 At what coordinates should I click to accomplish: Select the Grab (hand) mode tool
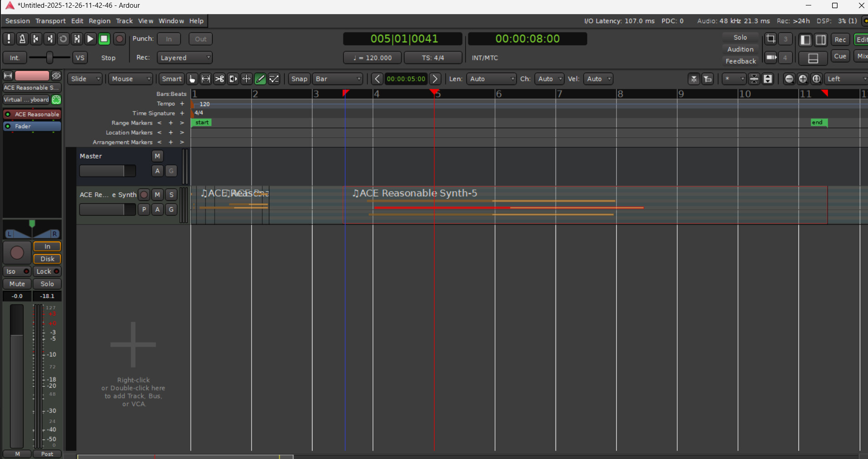192,79
